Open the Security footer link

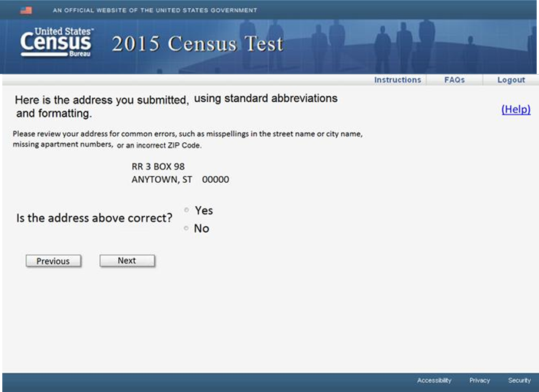[x=520, y=380]
